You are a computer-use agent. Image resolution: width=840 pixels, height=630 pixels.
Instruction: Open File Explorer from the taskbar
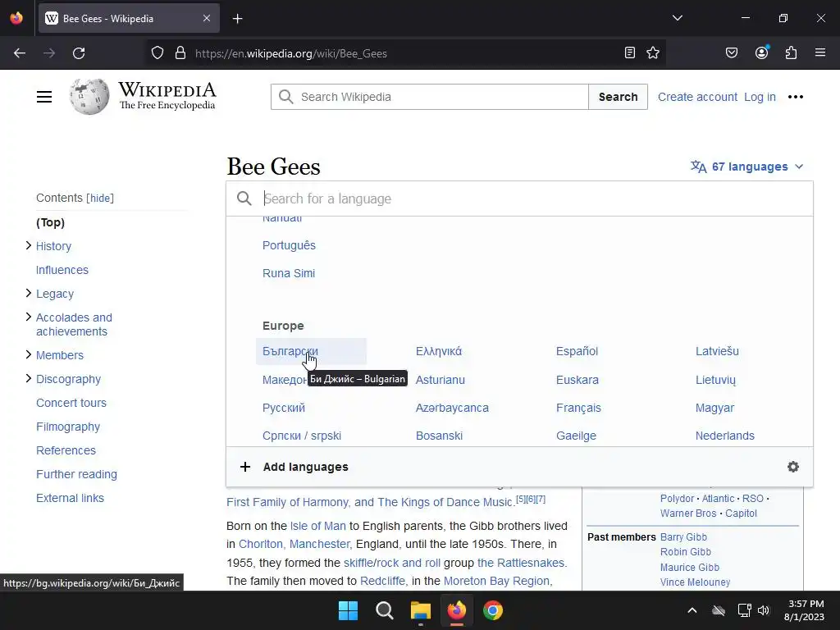point(421,610)
